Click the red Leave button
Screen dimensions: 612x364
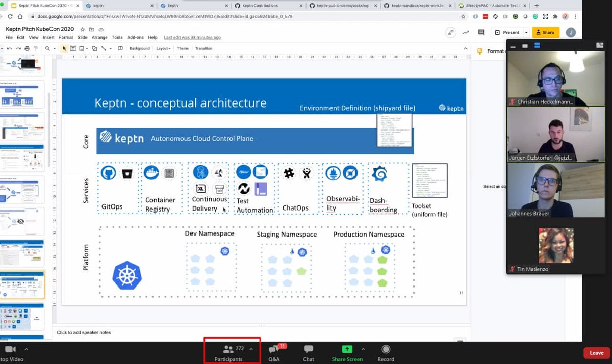[x=596, y=353]
